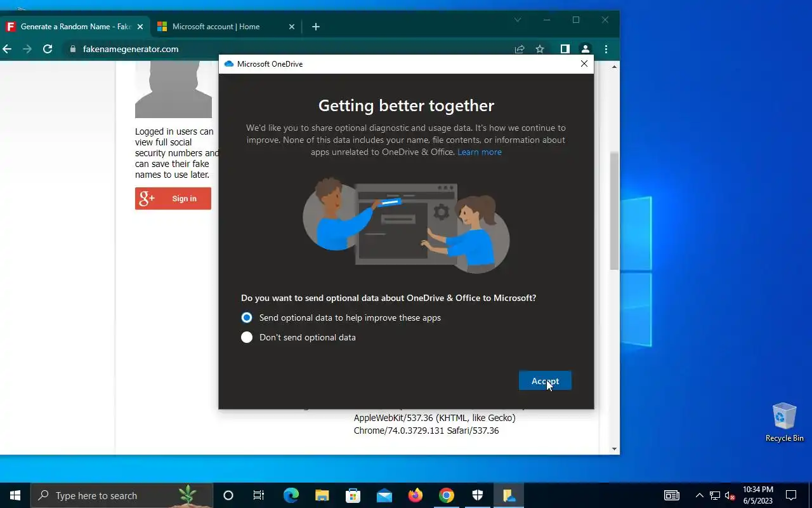Click the site lock icon in address bar

(72, 49)
